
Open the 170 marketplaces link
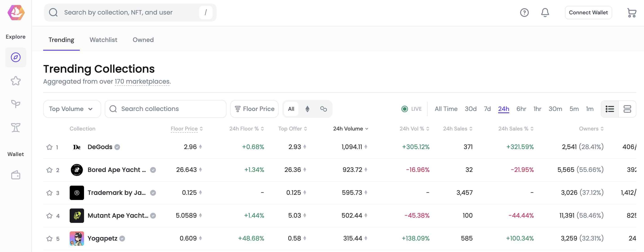point(142,82)
